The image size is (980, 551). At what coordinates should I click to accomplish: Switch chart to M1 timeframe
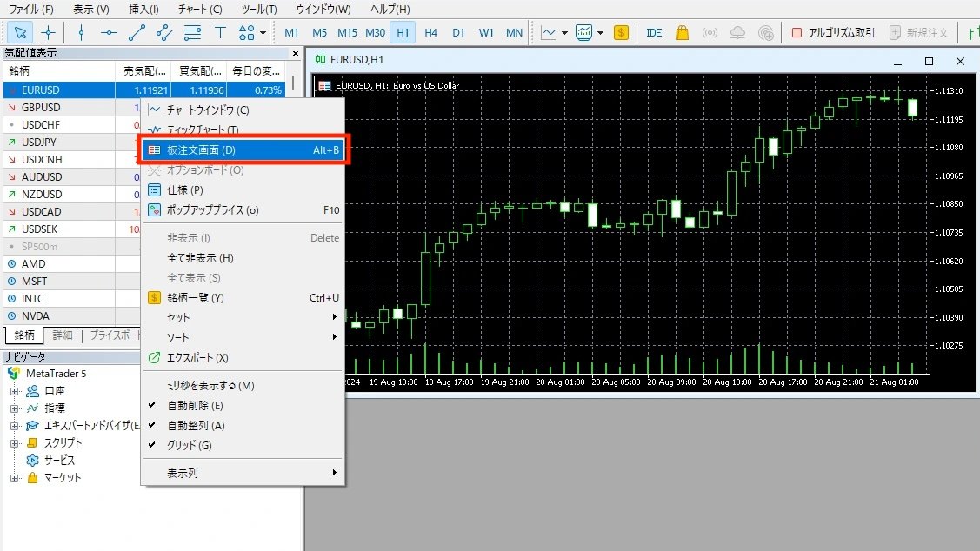tap(291, 32)
